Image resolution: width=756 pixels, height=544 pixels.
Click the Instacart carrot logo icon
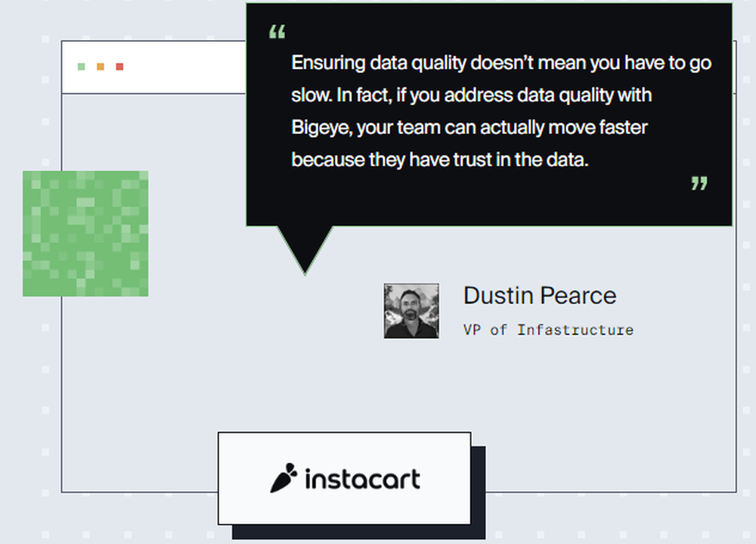(x=283, y=478)
